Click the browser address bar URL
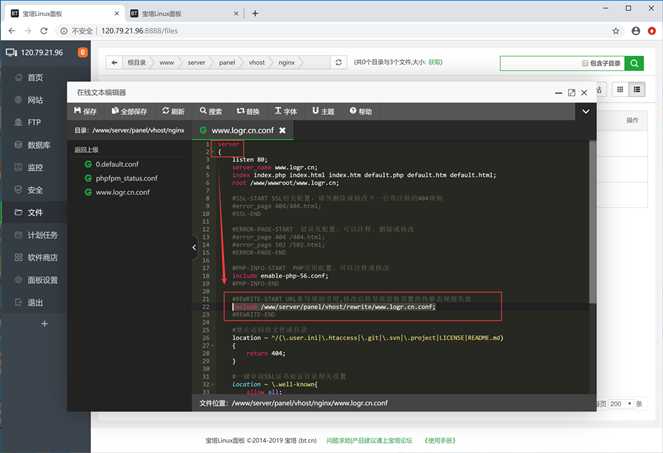This screenshot has height=453, width=663. click(x=140, y=31)
